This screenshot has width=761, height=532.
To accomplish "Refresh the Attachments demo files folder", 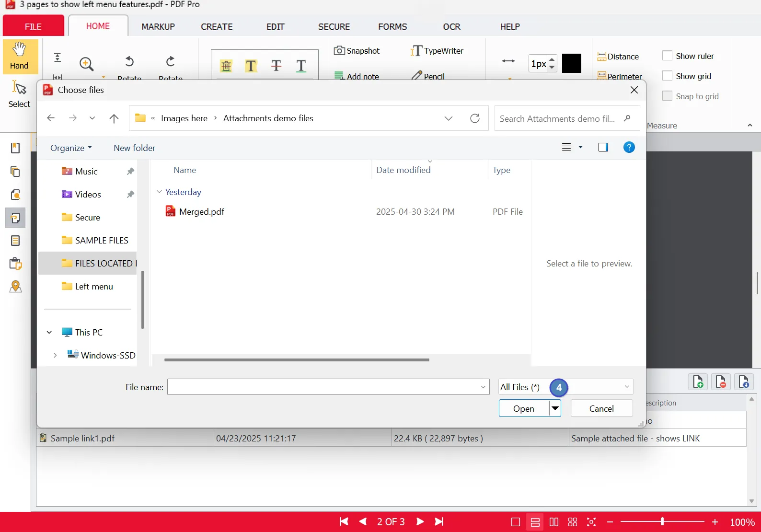I will coord(475,118).
